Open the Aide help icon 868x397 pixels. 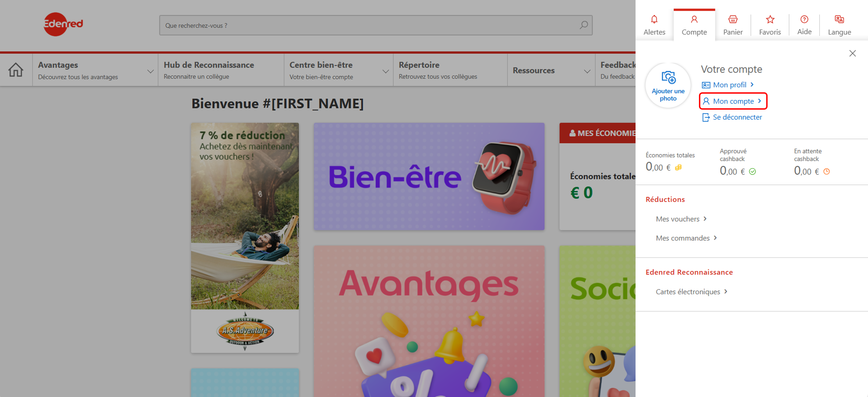tap(804, 20)
